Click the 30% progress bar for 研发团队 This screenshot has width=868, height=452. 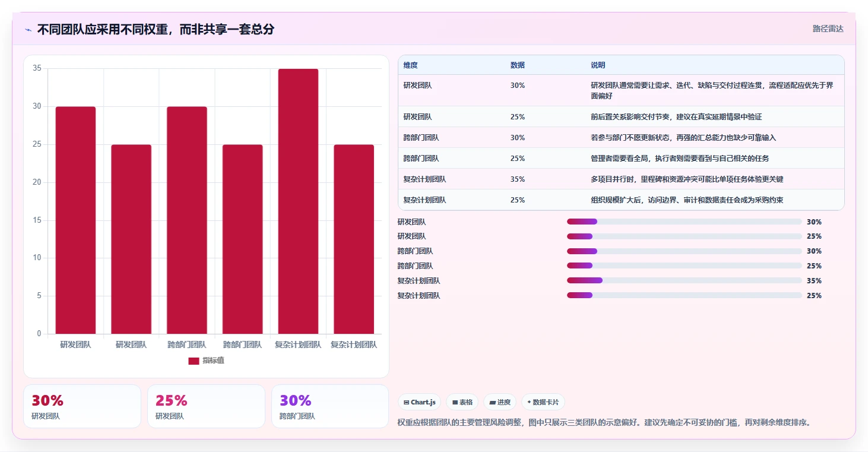pos(684,222)
